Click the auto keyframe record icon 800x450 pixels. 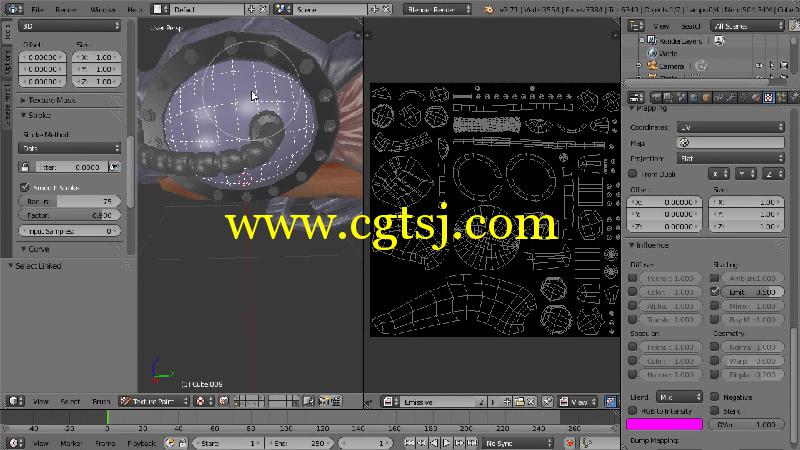pos(570,443)
